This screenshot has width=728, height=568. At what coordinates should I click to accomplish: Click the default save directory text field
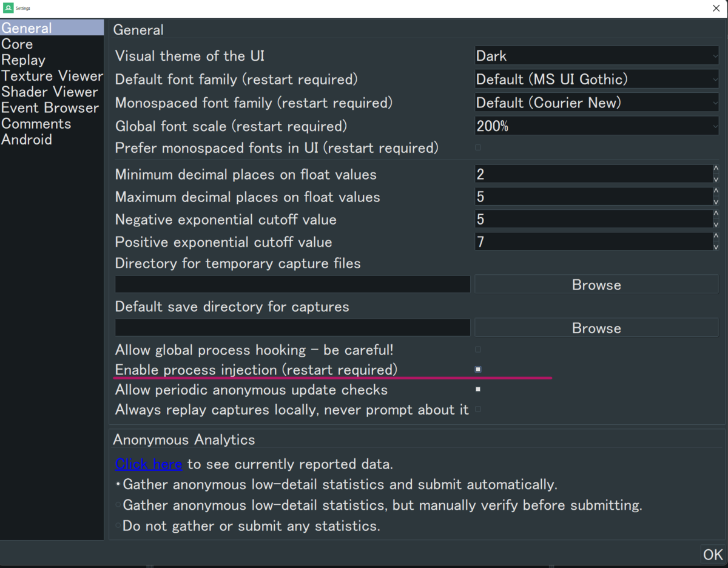(292, 328)
